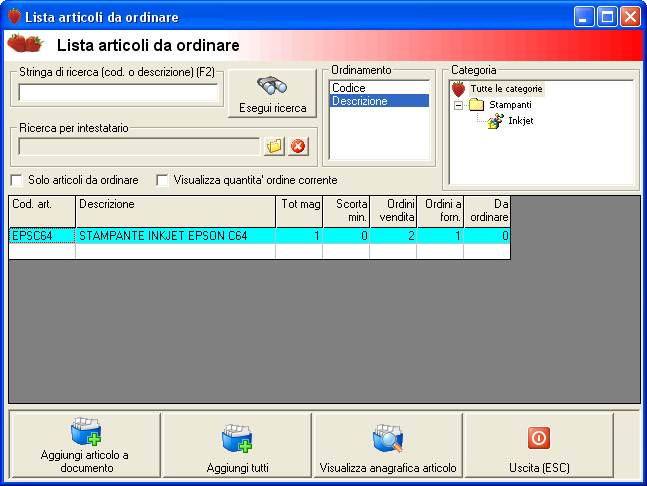
Task: Collapse the Stampanti category node
Action: point(458,105)
